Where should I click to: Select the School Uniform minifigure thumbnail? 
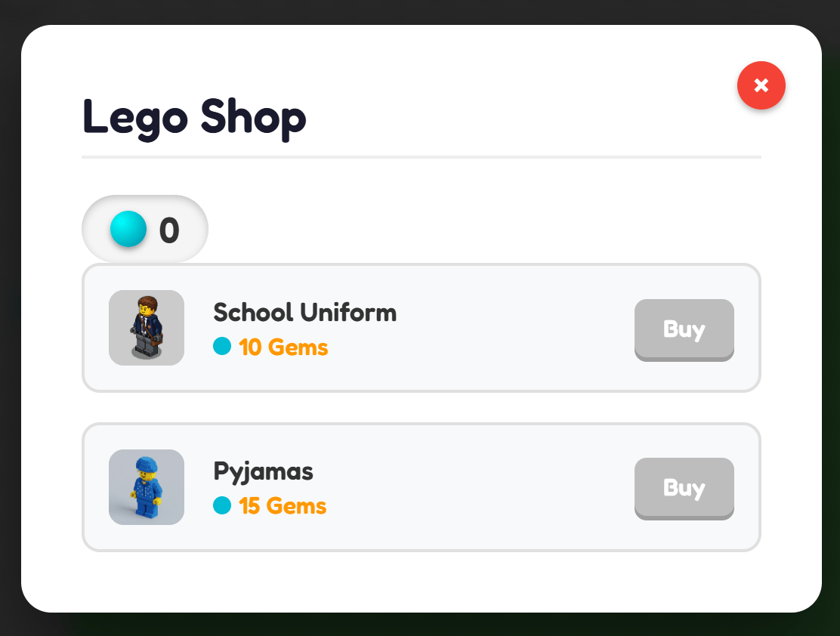147,327
